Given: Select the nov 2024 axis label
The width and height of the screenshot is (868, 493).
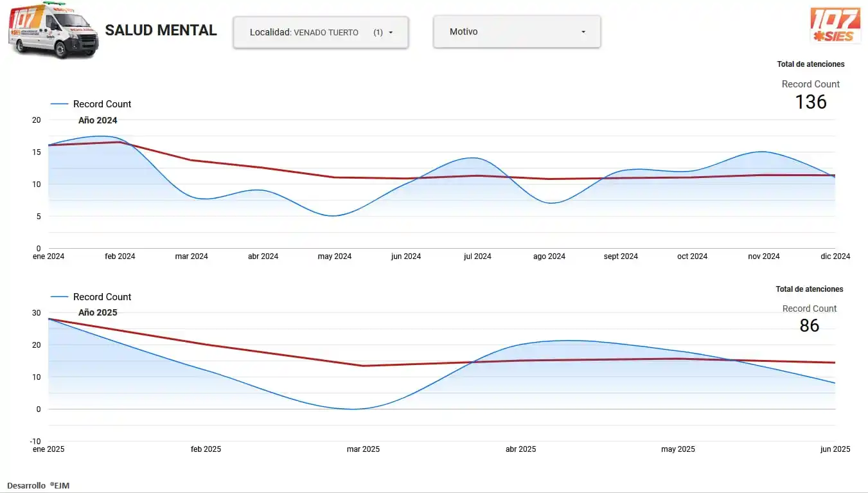Looking at the screenshot, I should tap(763, 256).
